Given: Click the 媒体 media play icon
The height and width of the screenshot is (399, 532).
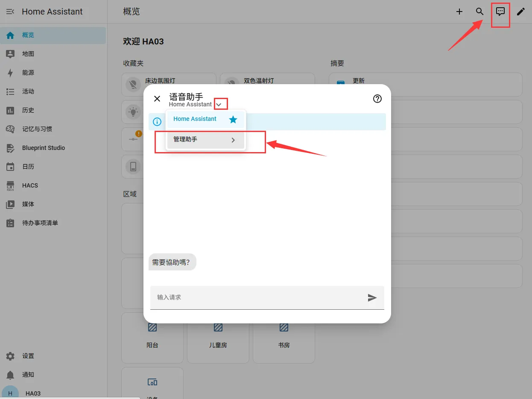Looking at the screenshot, I should pos(10,204).
